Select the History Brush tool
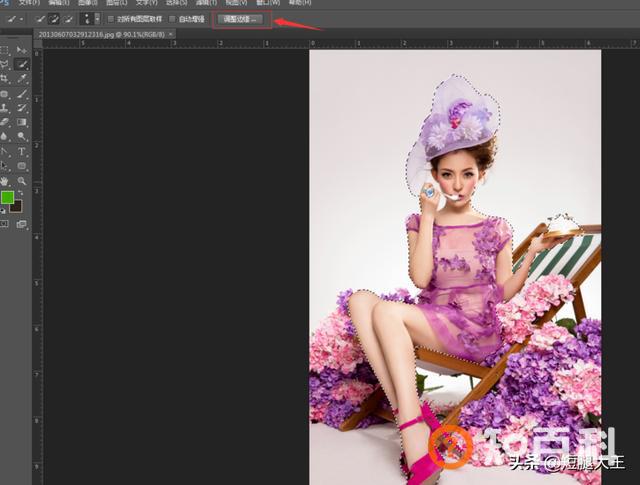The height and width of the screenshot is (485, 640). [x=22, y=108]
